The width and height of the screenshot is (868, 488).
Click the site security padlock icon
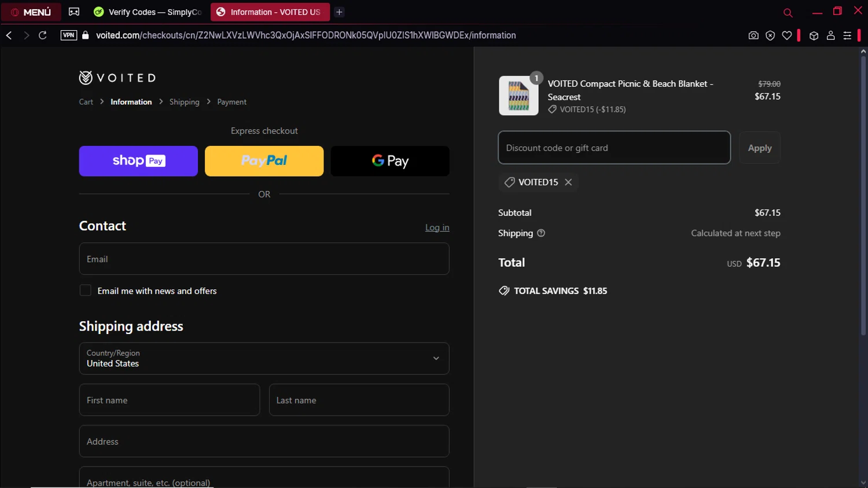(86, 35)
